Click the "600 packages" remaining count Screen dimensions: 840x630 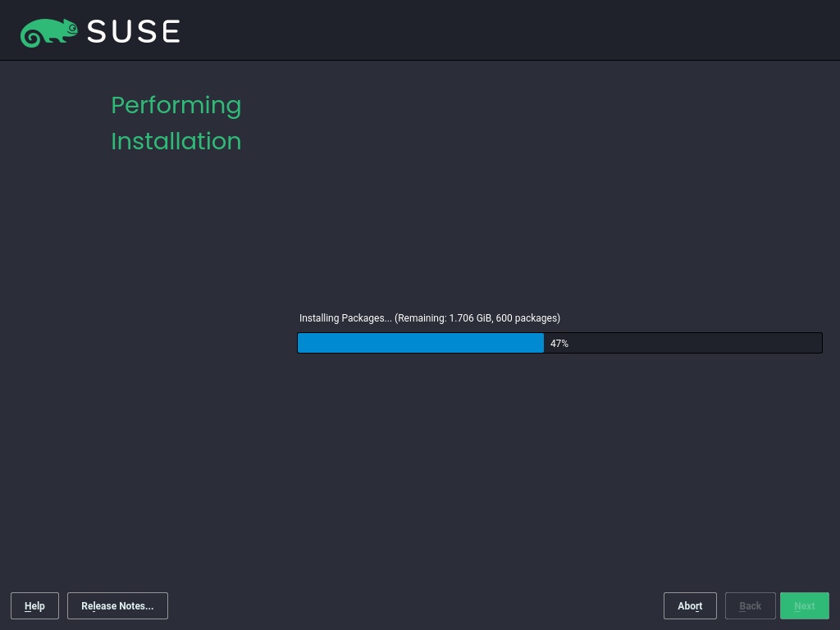coord(527,318)
